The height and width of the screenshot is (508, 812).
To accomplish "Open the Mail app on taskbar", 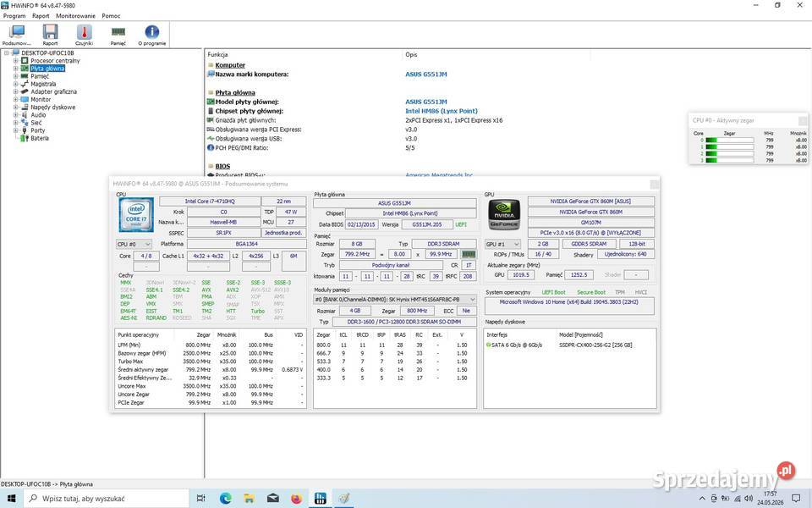I will [273, 499].
